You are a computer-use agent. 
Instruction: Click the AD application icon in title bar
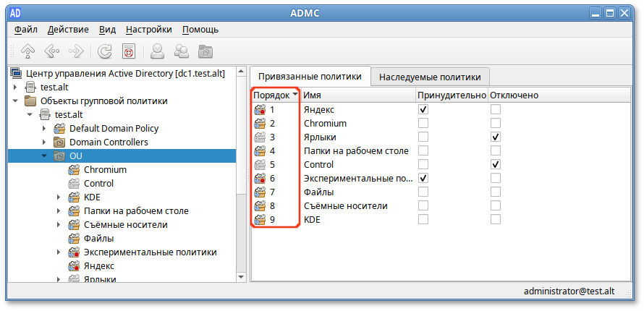(14, 13)
